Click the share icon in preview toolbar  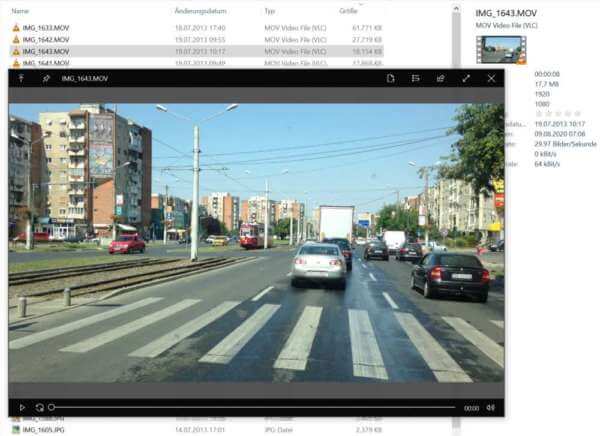point(441,78)
